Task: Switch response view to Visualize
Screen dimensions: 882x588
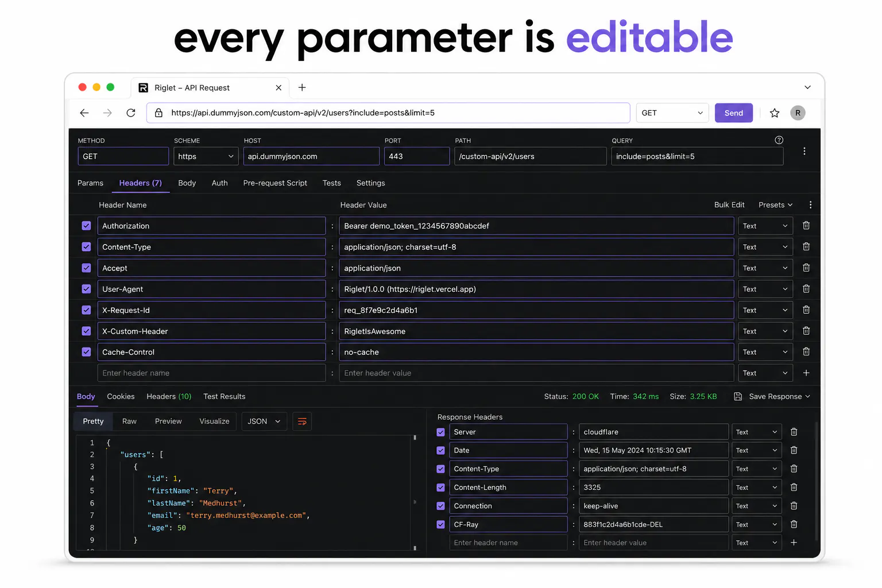Action: click(x=214, y=421)
